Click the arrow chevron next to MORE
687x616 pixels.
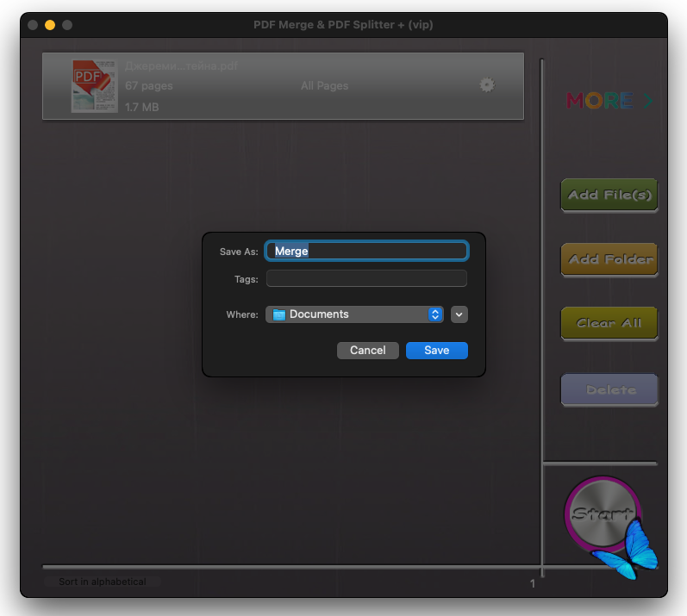648,101
